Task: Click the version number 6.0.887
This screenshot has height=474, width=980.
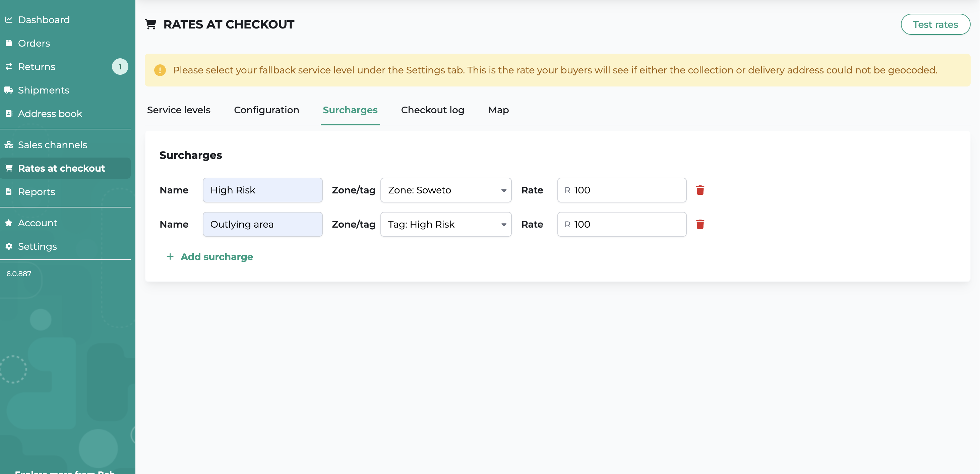Action: (19, 274)
